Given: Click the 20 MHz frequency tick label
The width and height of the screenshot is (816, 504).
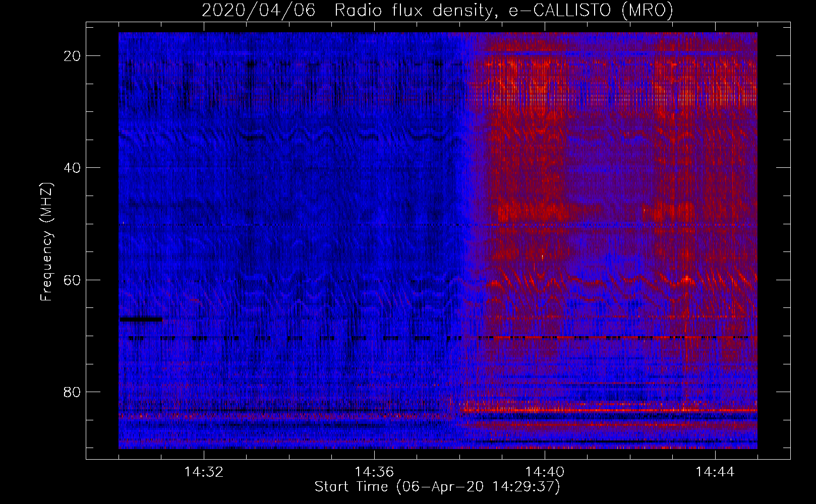Looking at the screenshot, I should pos(72,56).
